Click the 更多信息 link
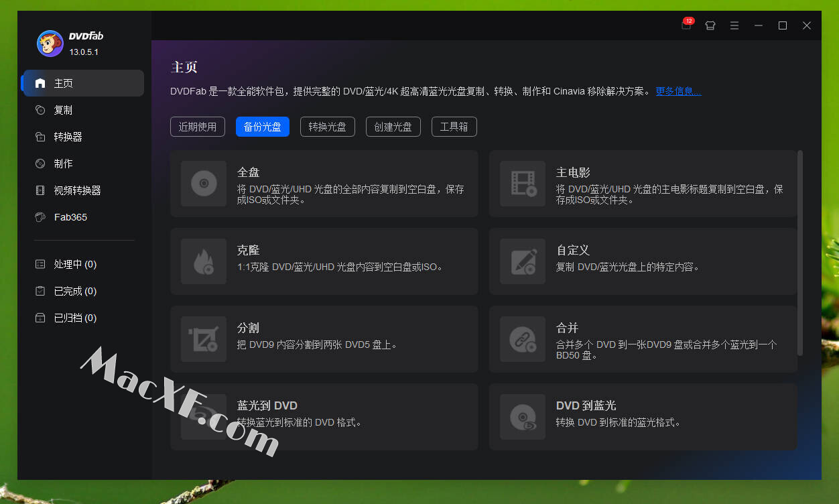 [x=678, y=91]
